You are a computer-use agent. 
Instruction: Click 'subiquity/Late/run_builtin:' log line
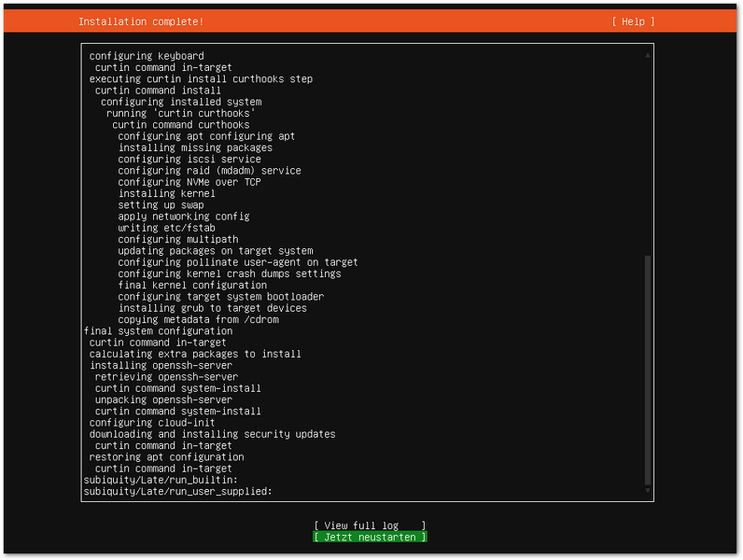pyautogui.click(x=161, y=480)
